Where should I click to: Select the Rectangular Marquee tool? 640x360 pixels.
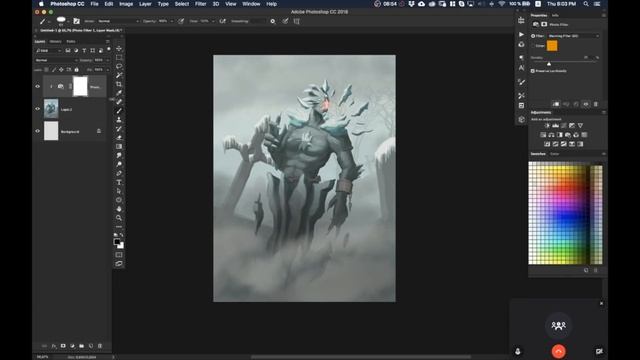point(119,58)
